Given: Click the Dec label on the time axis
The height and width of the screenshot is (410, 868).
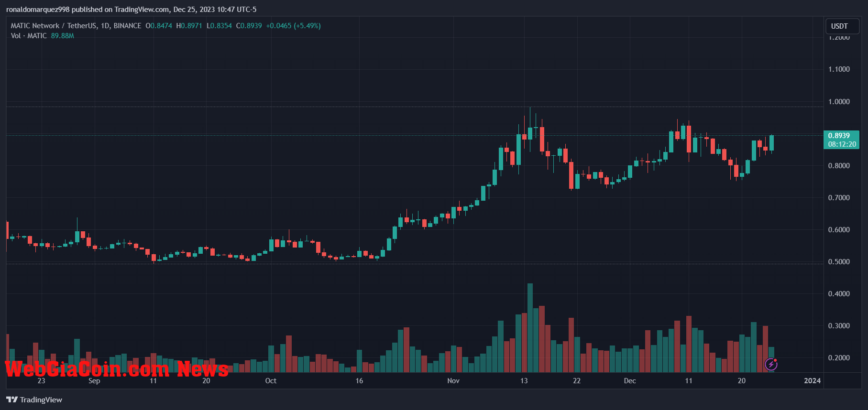Looking at the screenshot, I should 630,381.
